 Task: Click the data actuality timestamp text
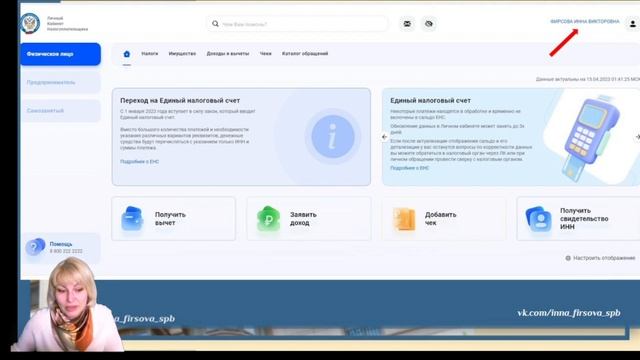point(588,79)
